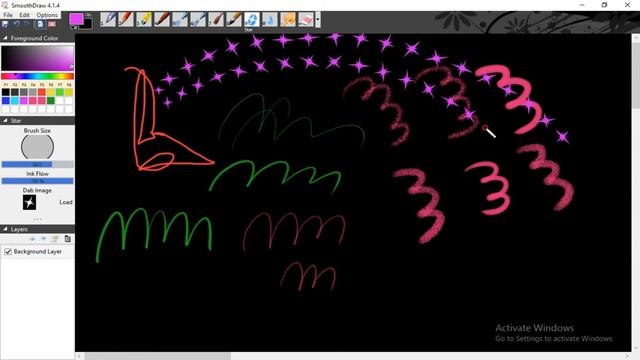640x360 pixels.
Task: Select the first Airbrush tool
Action: (x=180, y=19)
